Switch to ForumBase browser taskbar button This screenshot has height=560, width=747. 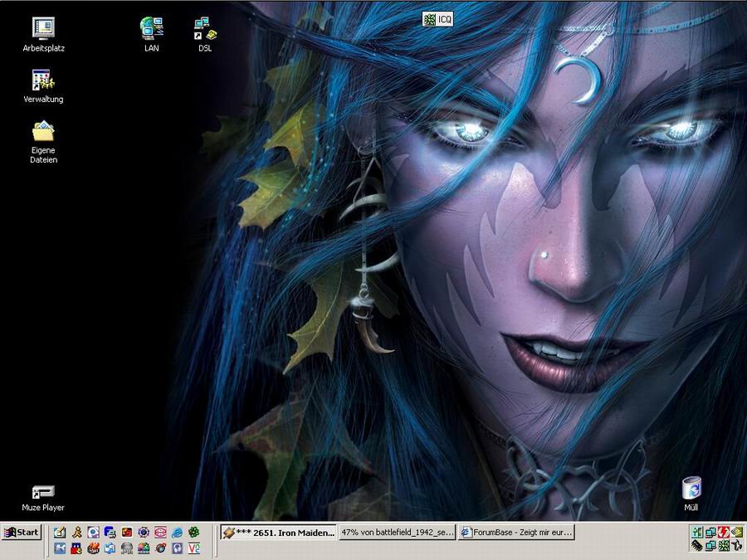click(516, 533)
